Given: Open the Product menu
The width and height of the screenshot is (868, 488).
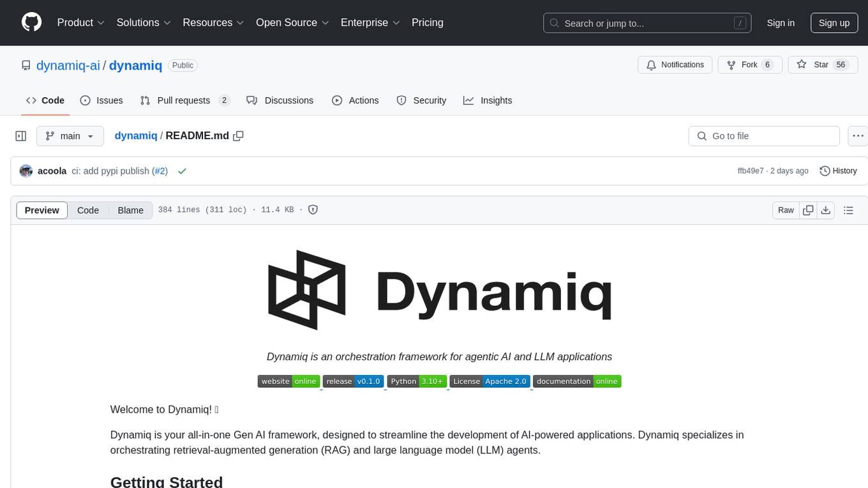Looking at the screenshot, I should (x=81, y=22).
